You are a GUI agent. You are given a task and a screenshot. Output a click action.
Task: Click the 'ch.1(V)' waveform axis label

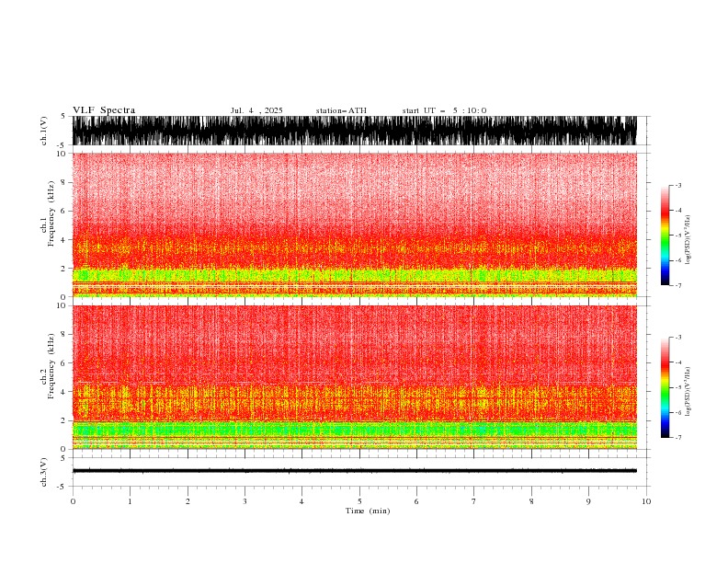coord(44,131)
